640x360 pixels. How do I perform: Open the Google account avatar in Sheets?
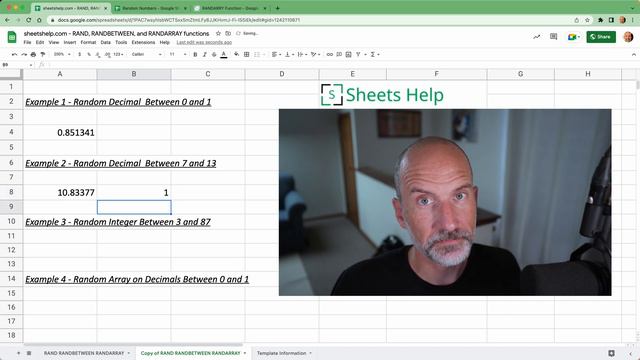click(628, 37)
